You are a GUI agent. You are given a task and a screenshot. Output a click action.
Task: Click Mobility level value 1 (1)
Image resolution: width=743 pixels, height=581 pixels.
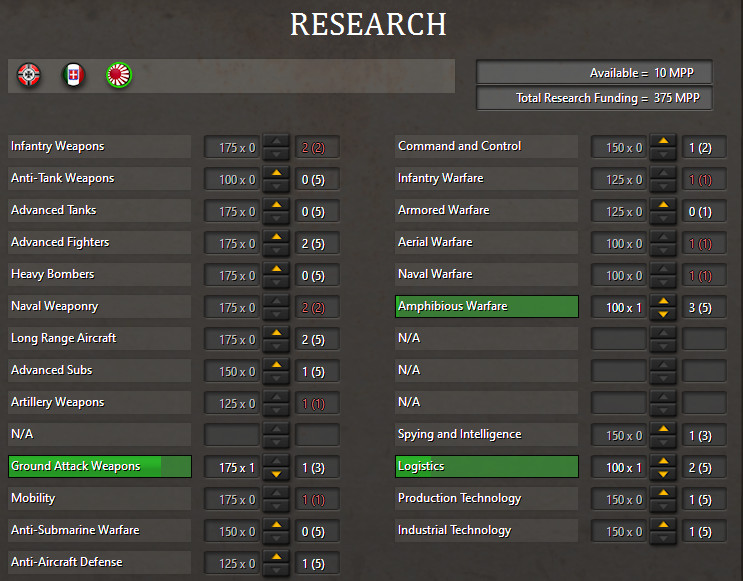(x=317, y=499)
